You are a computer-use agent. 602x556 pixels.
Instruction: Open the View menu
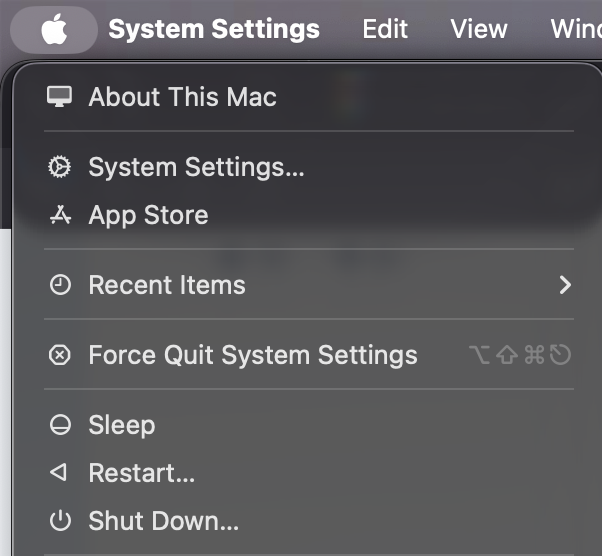point(479,29)
